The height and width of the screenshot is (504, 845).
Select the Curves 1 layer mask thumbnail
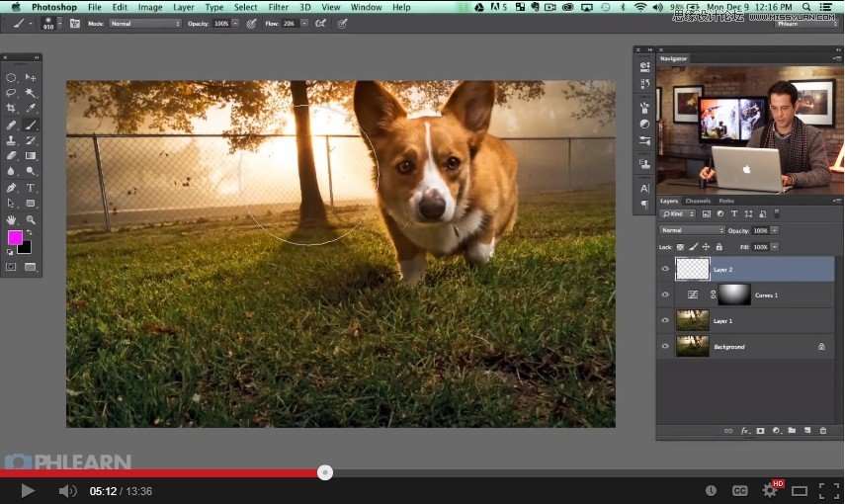tap(734, 294)
